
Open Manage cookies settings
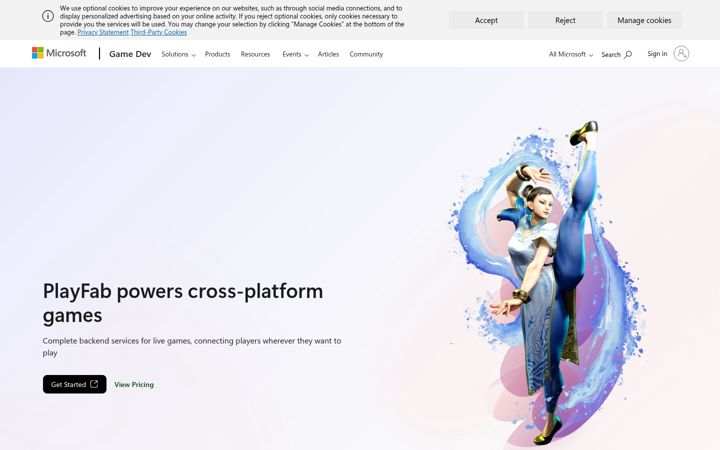pos(644,20)
